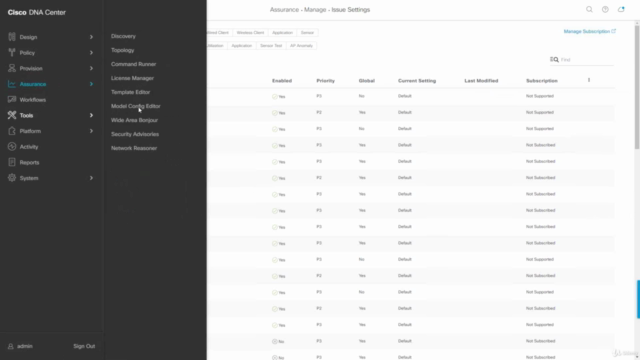Select the Application tab in the second row
This screenshot has width=640, height=360.
coord(242,46)
